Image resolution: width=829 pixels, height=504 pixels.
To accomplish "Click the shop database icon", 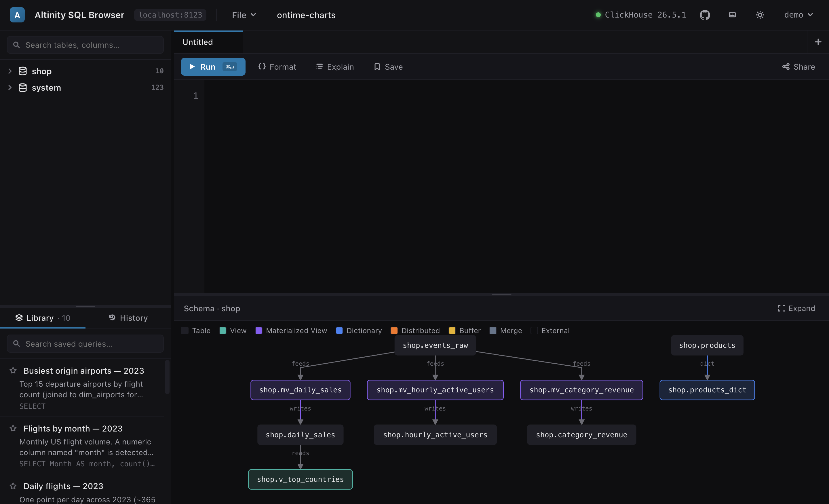I will [22, 71].
